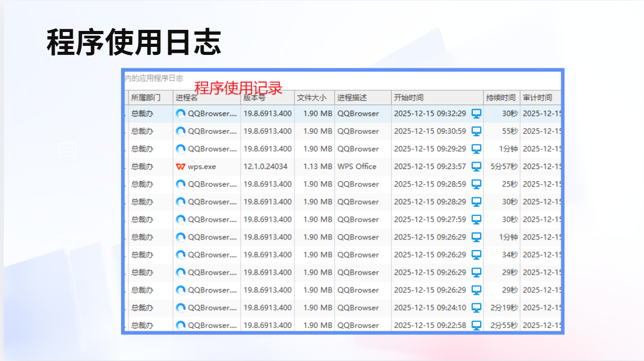The width and height of the screenshot is (644, 361).
Task: Click QQBrowser icon in the 09:28:59 row
Action: [180, 184]
